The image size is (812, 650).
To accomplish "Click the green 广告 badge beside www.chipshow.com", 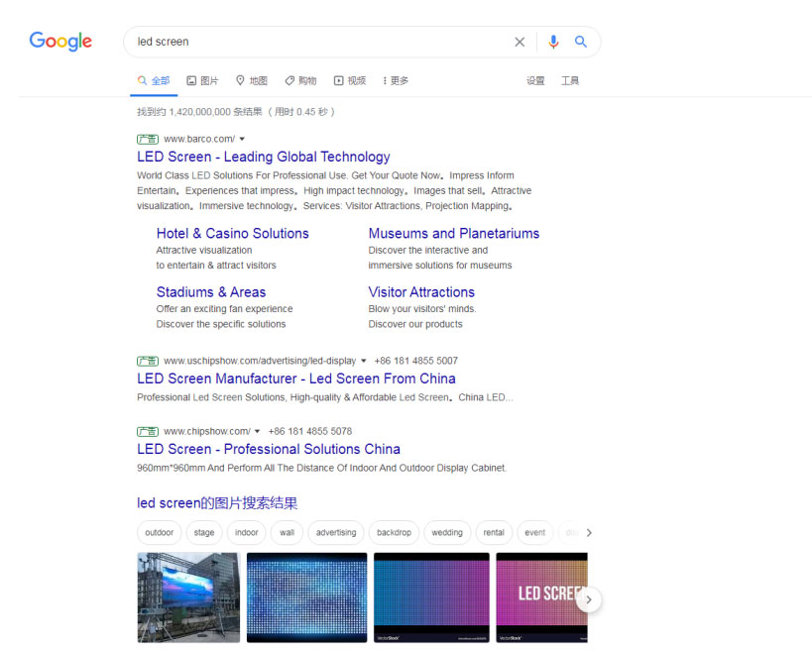I will click(x=147, y=431).
